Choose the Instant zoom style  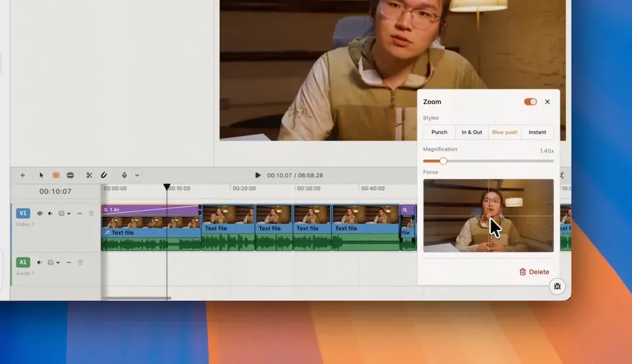537,132
